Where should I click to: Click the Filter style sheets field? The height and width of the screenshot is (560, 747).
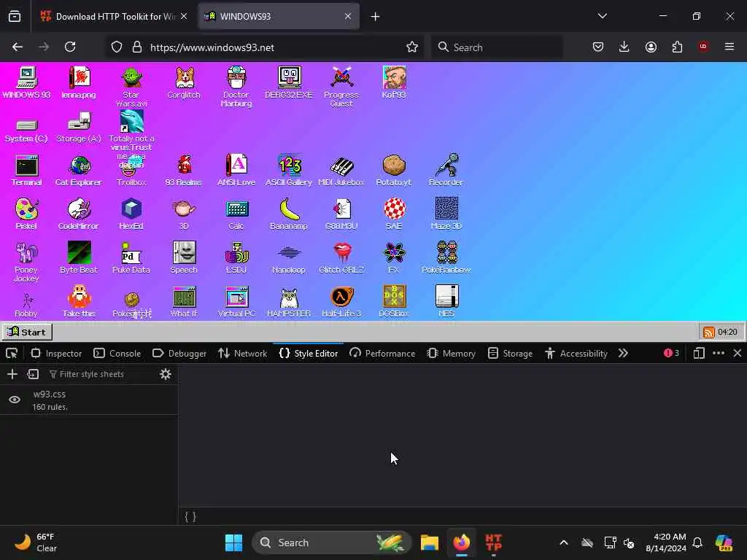pos(100,374)
